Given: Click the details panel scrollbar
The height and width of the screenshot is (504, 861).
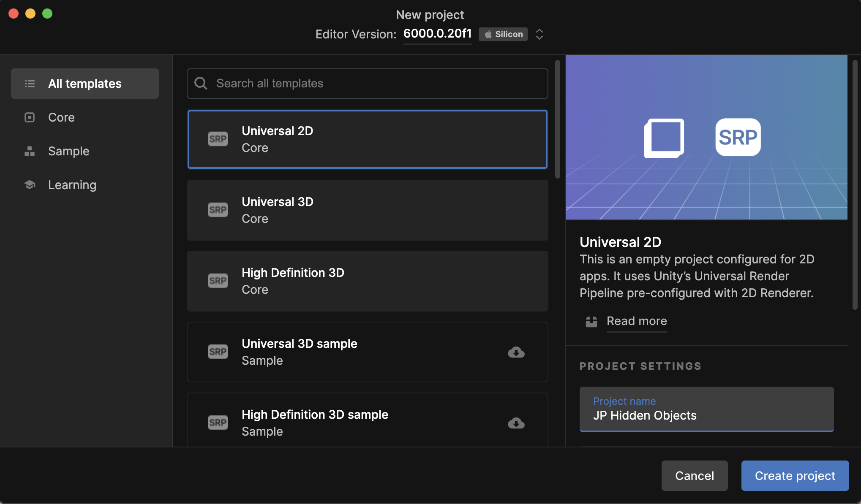Looking at the screenshot, I should (855, 185).
